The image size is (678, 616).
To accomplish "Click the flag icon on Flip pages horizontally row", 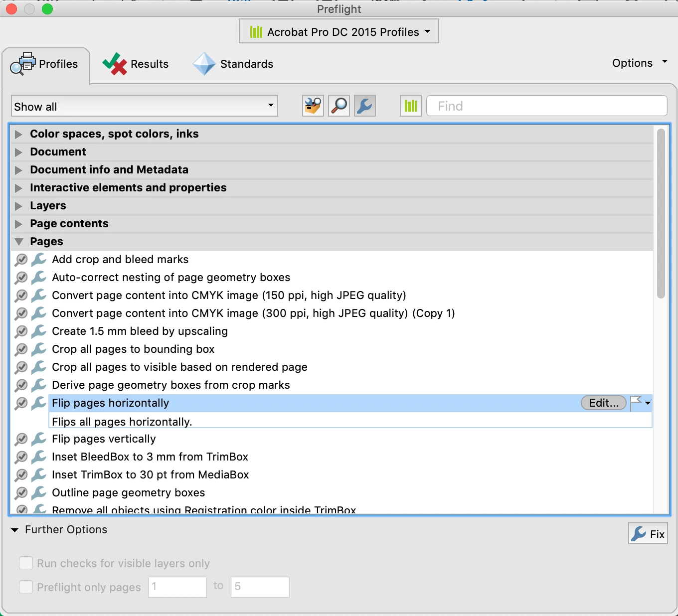I will coord(636,403).
